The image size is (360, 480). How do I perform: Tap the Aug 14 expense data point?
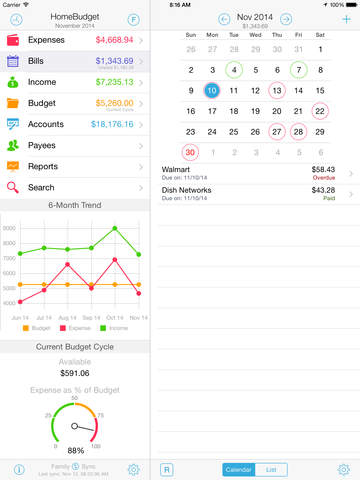tap(67, 264)
